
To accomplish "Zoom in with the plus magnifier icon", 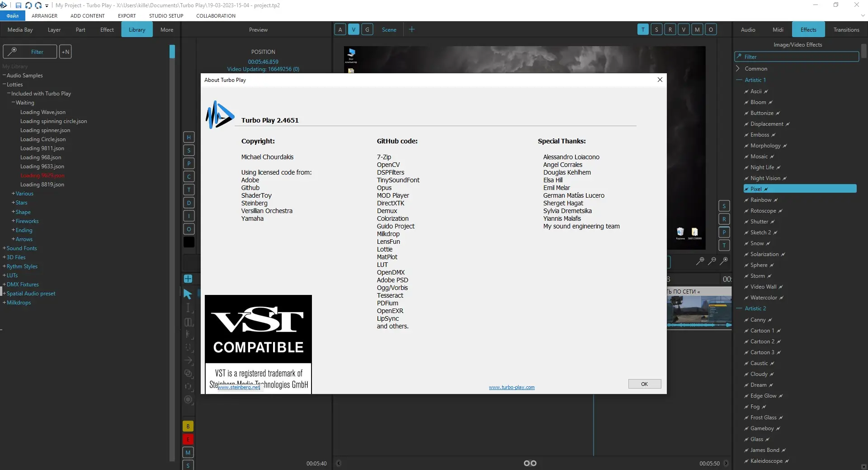I will 700,261.
